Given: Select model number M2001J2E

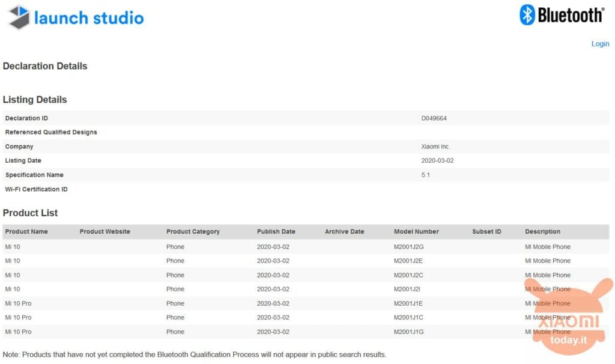Looking at the screenshot, I should (x=408, y=261).
